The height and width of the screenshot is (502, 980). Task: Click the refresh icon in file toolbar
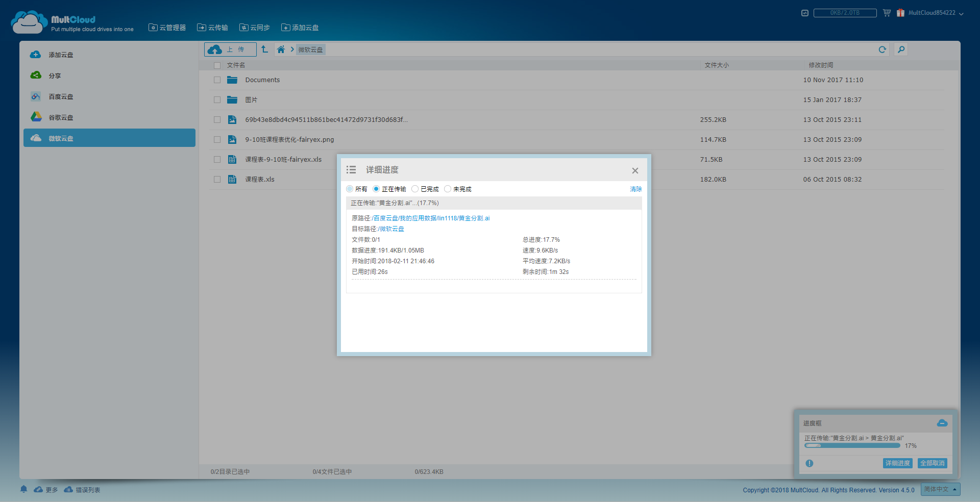pyautogui.click(x=882, y=49)
